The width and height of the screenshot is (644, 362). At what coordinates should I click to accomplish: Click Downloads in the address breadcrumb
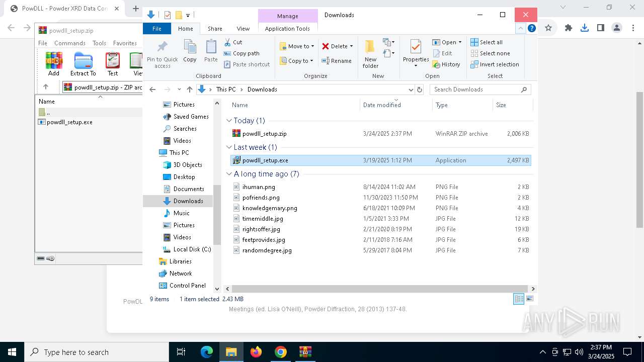tap(262, 89)
